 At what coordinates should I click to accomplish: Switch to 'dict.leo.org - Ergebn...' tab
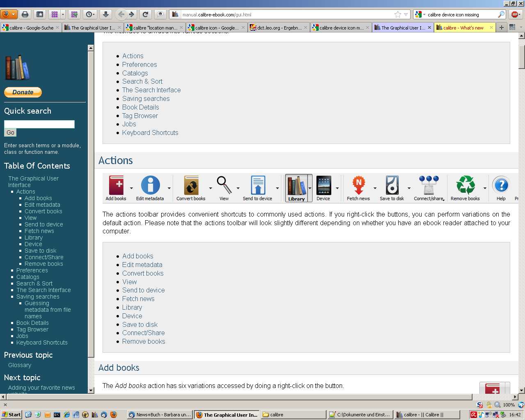(x=278, y=27)
